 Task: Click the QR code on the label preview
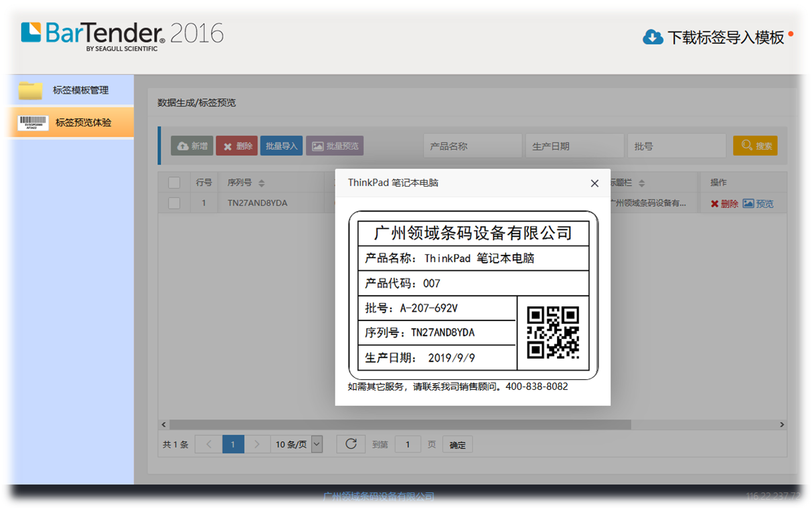pyautogui.click(x=553, y=332)
